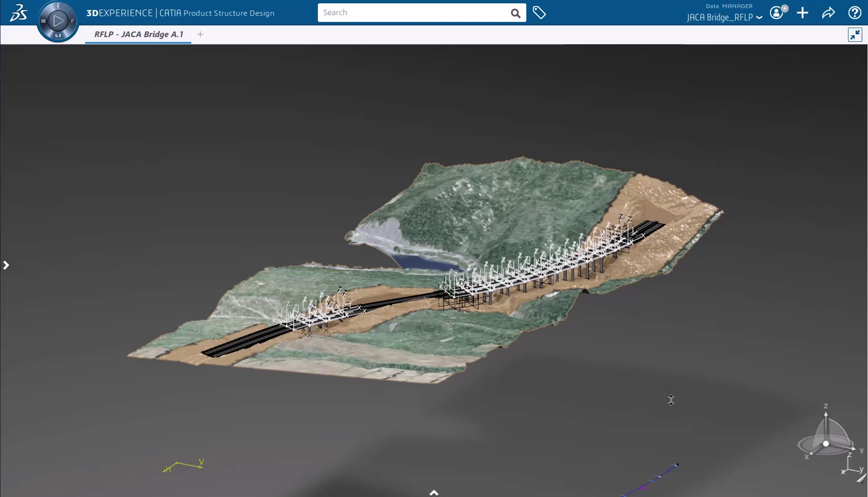Click the 3DS logo in header
Screen dimensions: 868x497
click(18, 13)
